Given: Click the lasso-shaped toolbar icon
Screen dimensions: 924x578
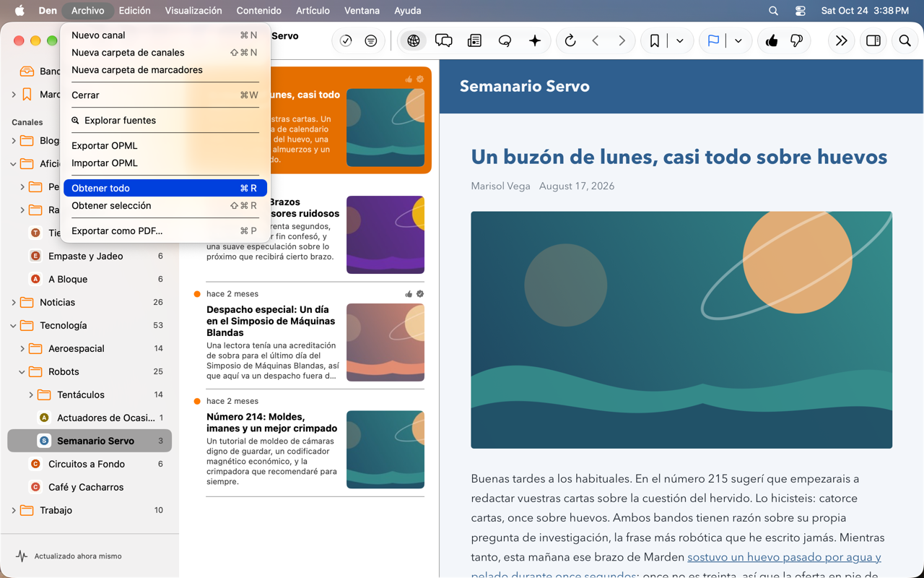Looking at the screenshot, I should (505, 41).
